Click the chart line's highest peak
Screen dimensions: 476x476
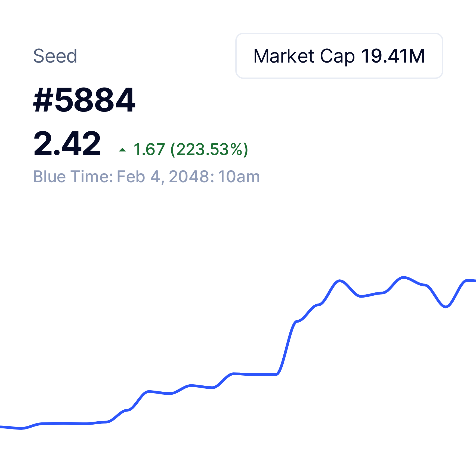point(403,277)
